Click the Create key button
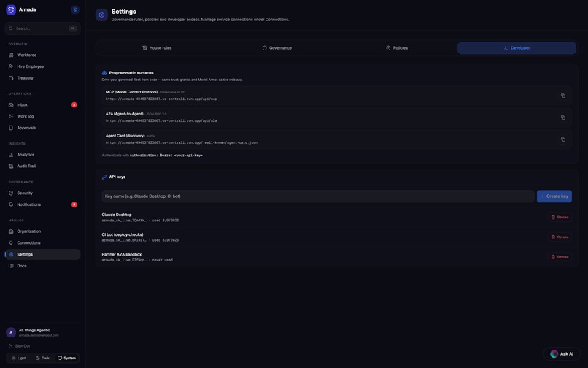 point(554,196)
